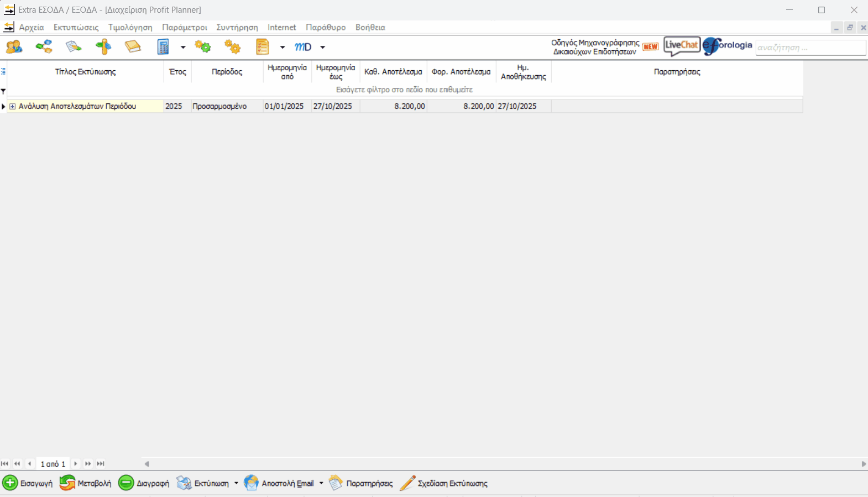Open dropdown arrow next to calculator icon
Image resolution: width=868 pixels, height=497 pixels.
pyautogui.click(x=183, y=48)
